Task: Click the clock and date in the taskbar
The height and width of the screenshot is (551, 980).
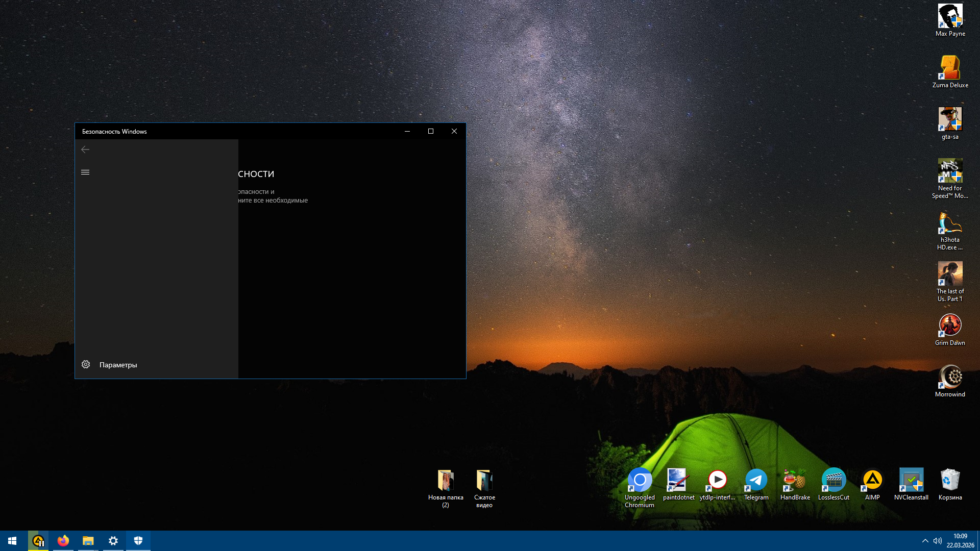Action: [x=960, y=541]
